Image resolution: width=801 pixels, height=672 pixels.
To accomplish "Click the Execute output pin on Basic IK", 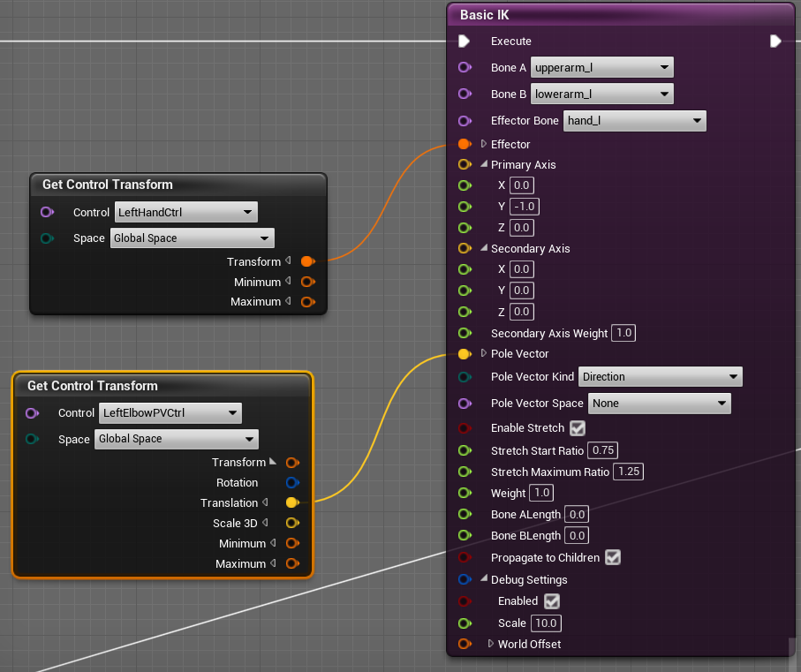I will [775, 42].
